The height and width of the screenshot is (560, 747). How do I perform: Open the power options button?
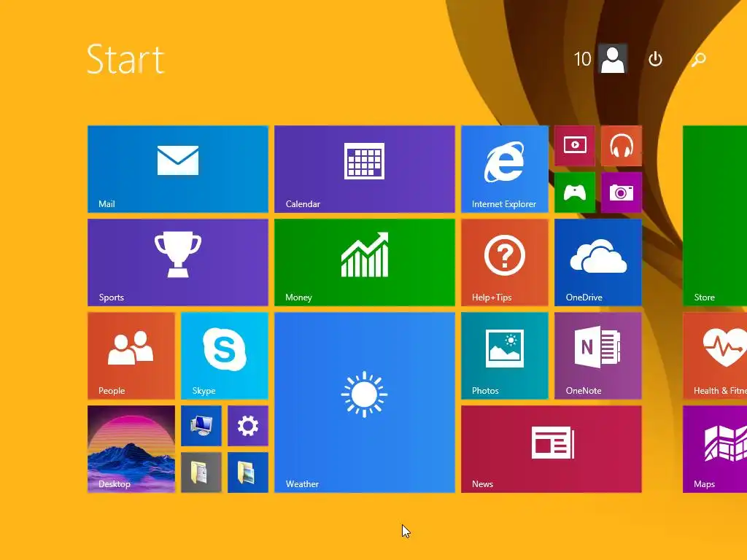(656, 59)
